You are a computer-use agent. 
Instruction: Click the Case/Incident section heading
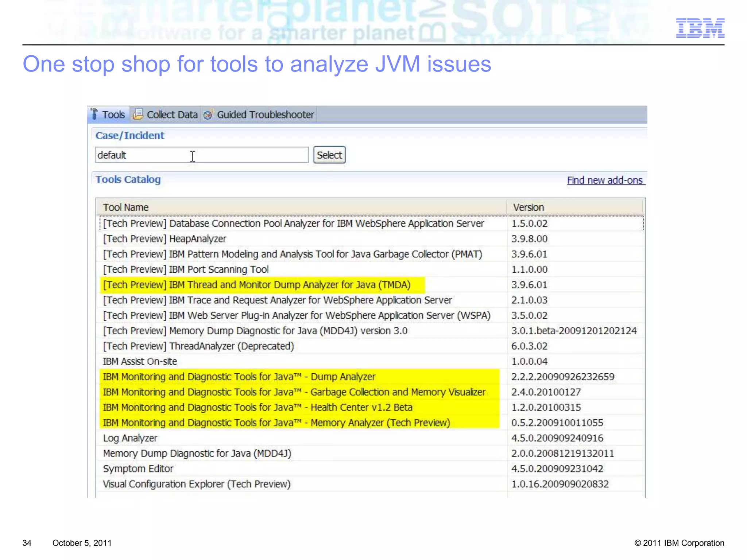pos(130,135)
